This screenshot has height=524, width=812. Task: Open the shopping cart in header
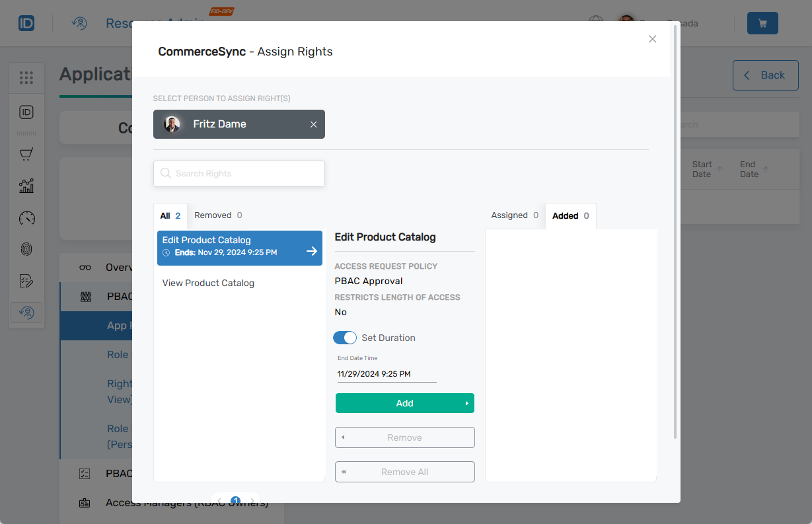[762, 23]
